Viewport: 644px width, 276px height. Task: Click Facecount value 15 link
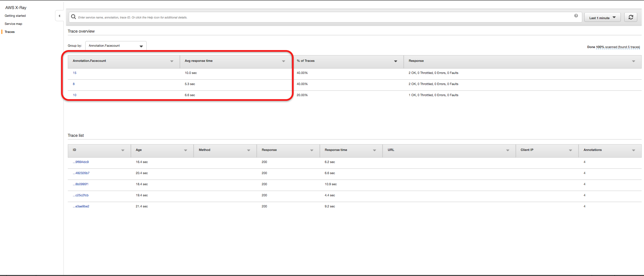[75, 73]
